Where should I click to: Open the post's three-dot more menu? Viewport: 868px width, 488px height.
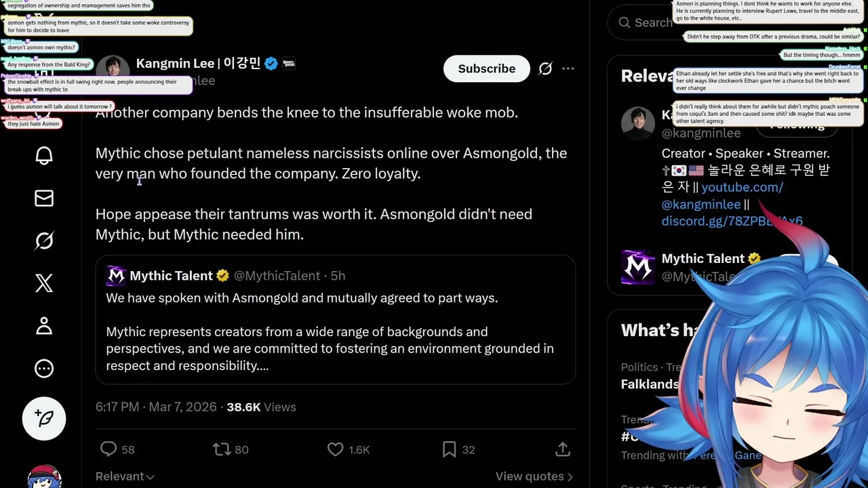pos(568,68)
